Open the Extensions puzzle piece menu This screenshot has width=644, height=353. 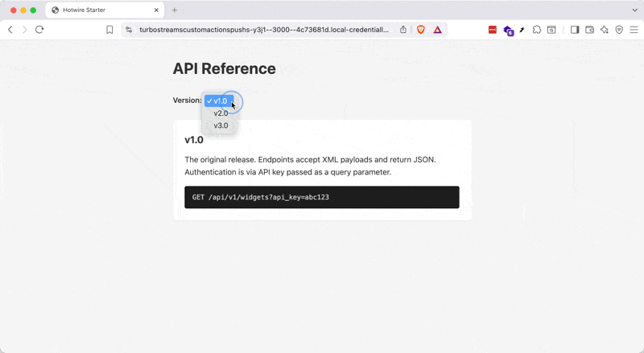[x=536, y=30]
